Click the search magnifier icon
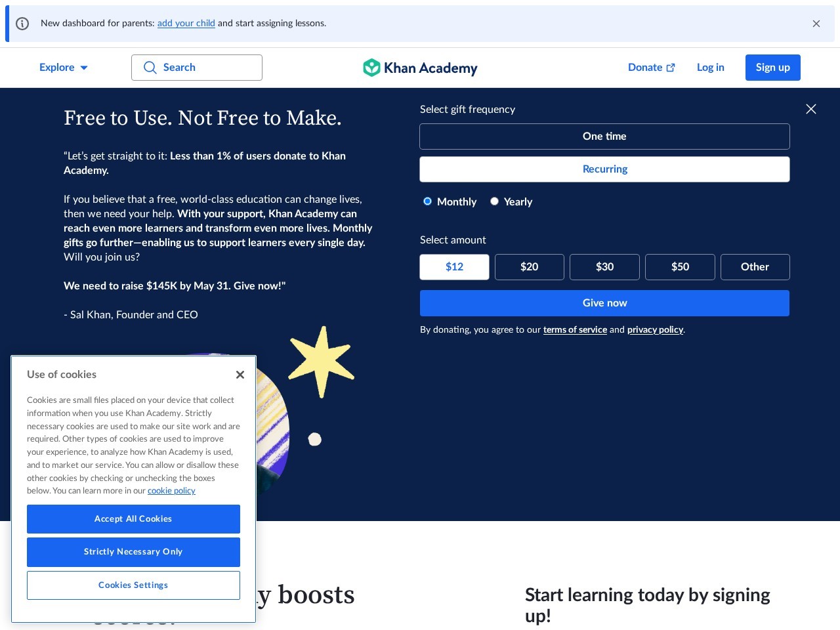840x630 pixels. point(150,68)
